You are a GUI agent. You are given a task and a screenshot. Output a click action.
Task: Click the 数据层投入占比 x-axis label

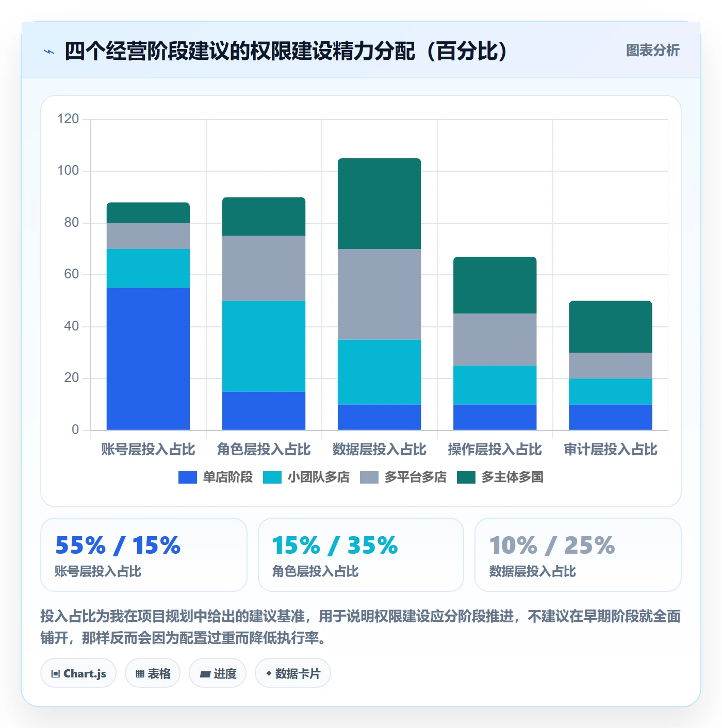379,450
